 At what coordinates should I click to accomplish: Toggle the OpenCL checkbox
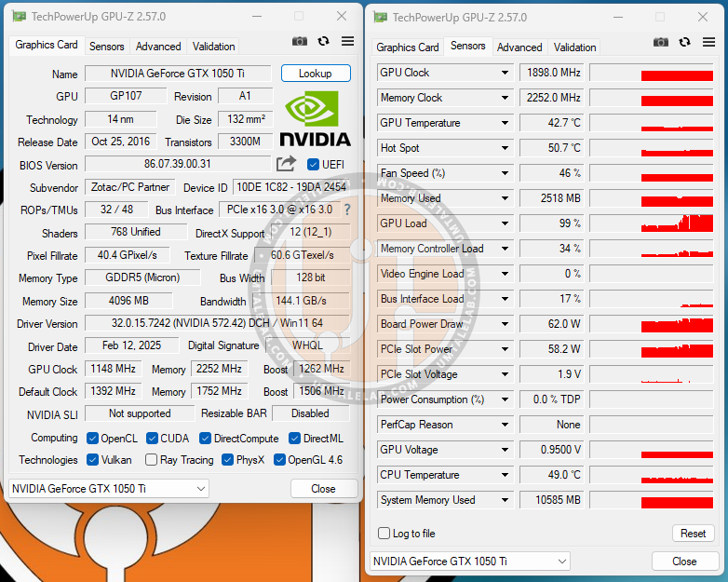click(x=92, y=439)
